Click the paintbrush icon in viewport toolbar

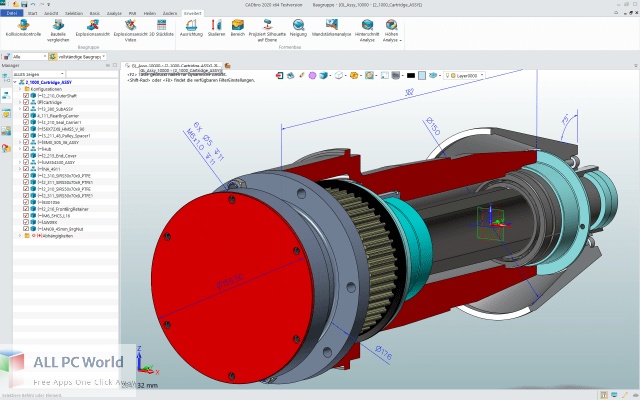(x=302, y=76)
